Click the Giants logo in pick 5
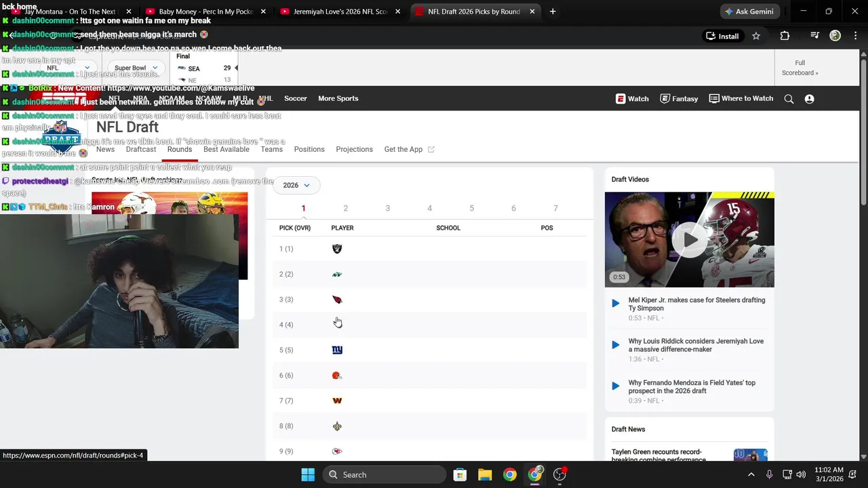 point(337,350)
